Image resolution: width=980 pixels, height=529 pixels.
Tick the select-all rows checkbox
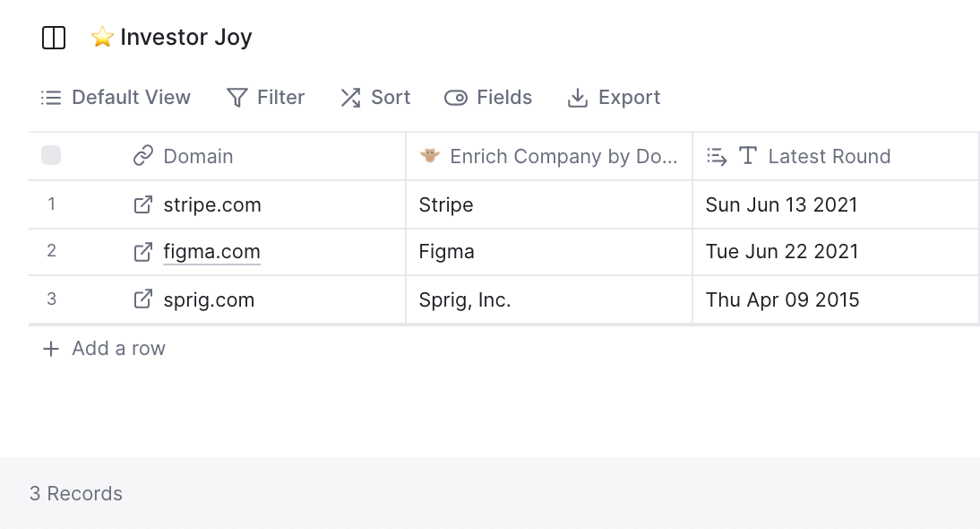51,155
